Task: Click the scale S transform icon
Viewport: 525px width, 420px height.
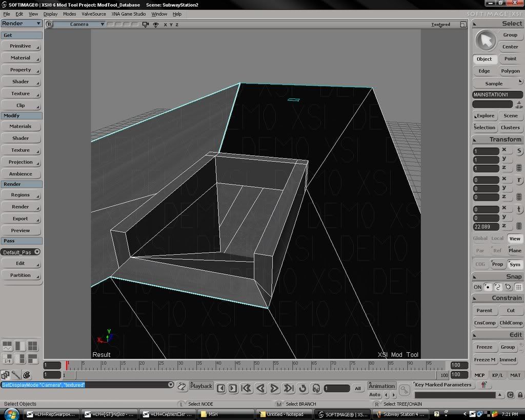Action: pyautogui.click(x=519, y=151)
